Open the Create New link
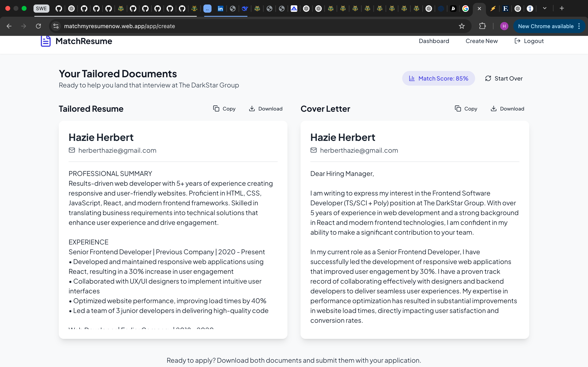 pos(481,41)
